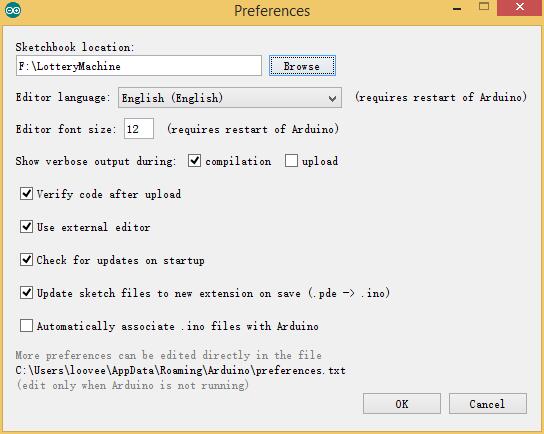
Task: Click the preferences.txt file path text
Action: click(180, 370)
